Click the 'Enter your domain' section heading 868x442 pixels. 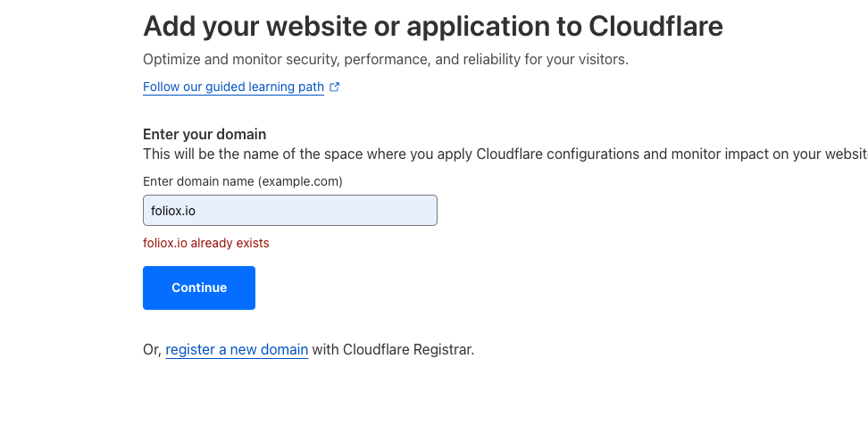click(204, 135)
